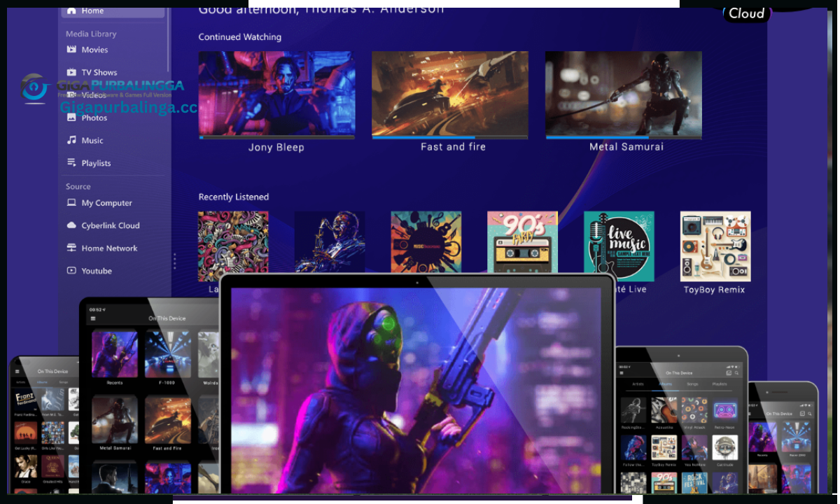Play the 90's cassette album in Recently Listened

(522, 242)
